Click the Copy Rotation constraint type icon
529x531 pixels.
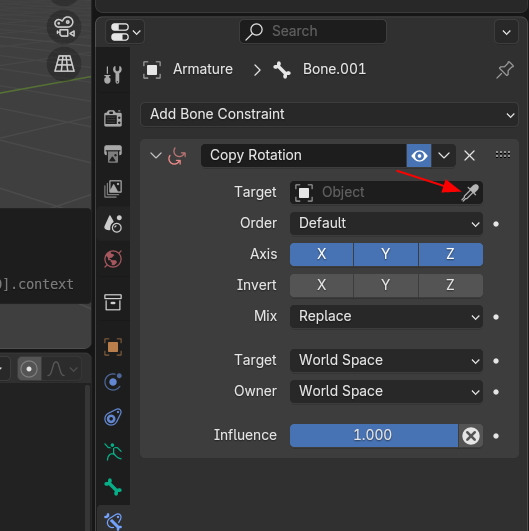(177, 156)
